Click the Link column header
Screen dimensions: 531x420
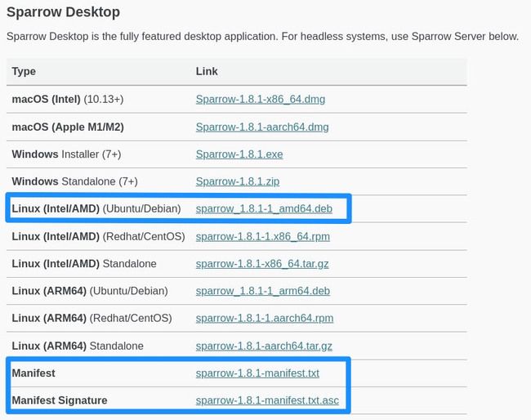coord(207,72)
